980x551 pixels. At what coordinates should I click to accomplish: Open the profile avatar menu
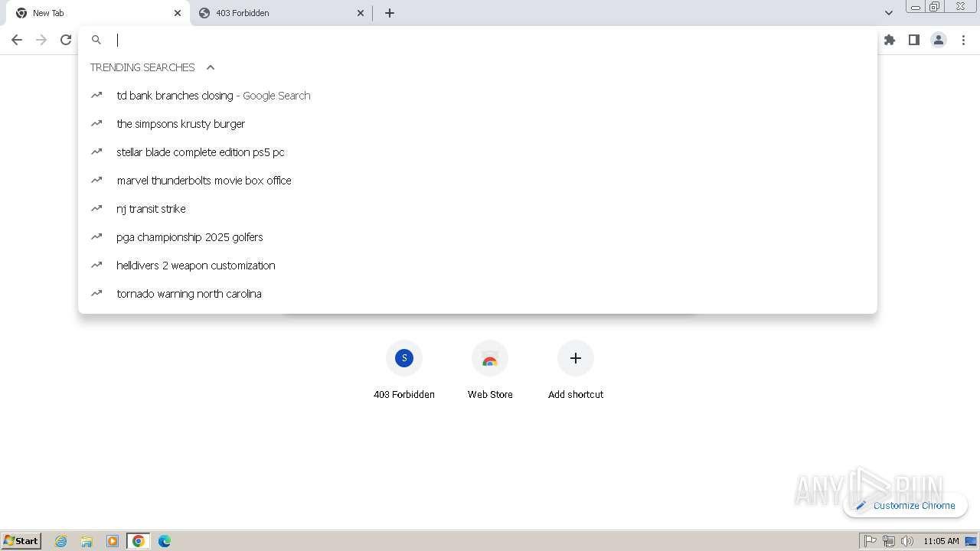(x=939, y=40)
